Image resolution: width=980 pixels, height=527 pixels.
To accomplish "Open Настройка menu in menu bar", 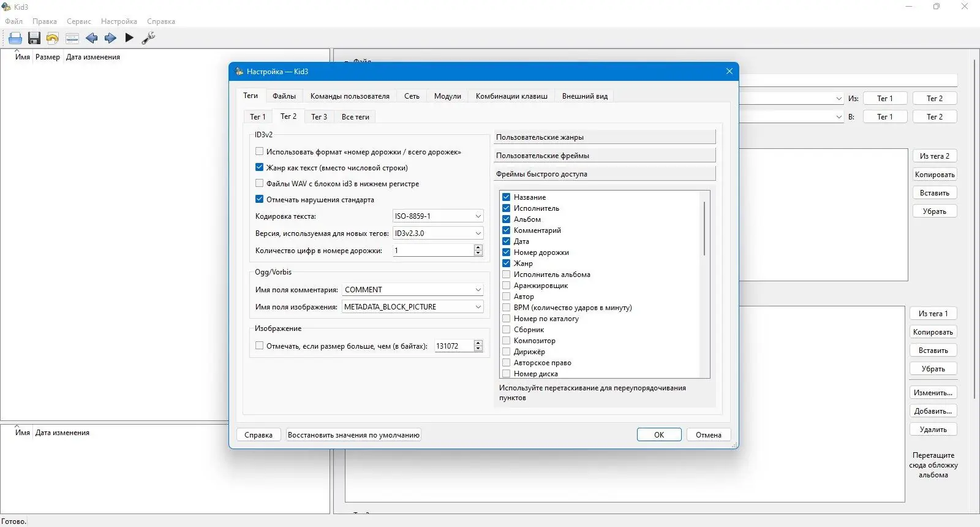I will click(119, 21).
